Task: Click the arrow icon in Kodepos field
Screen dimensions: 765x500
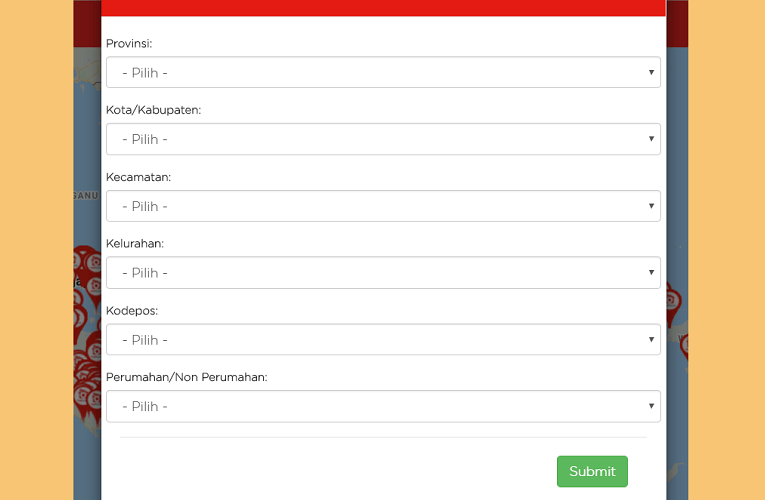Action: click(x=651, y=340)
